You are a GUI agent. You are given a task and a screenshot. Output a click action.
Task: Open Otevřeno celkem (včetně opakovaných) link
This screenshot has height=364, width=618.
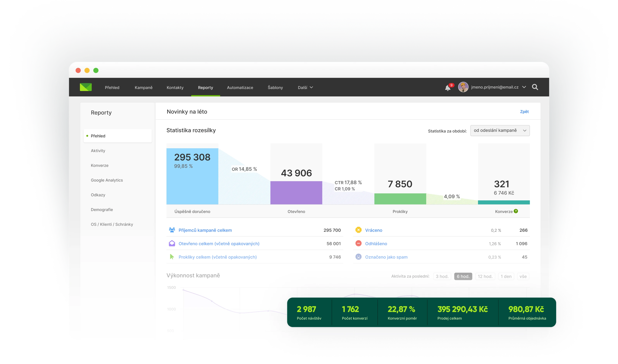pyautogui.click(x=219, y=244)
